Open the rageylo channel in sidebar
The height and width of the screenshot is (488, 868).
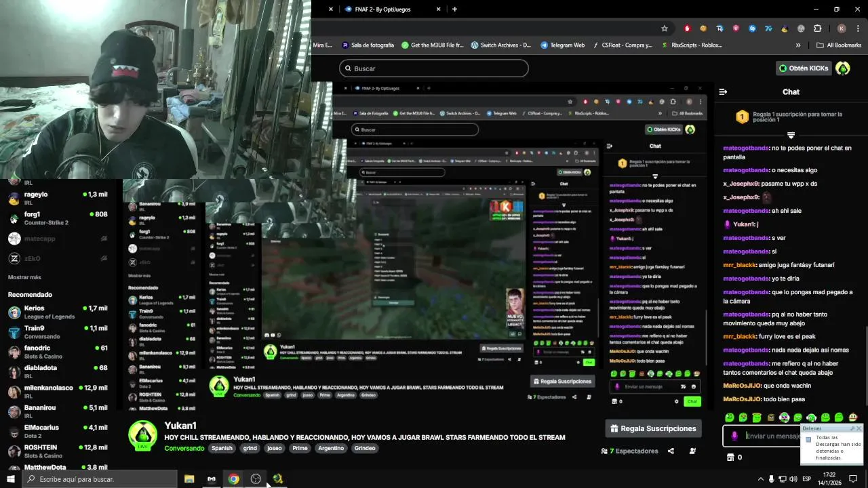click(x=58, y=198)
